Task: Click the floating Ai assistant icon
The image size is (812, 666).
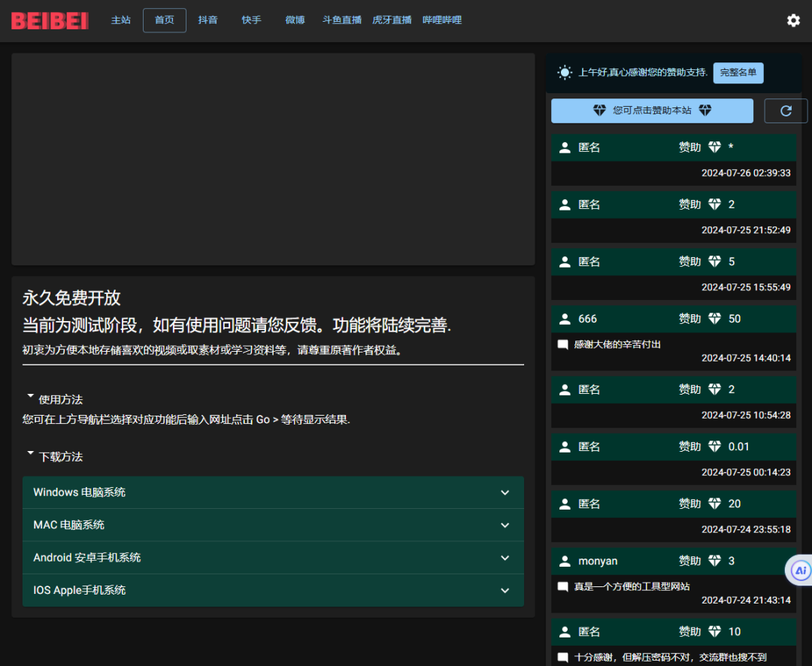Action: pyautogui.click(x=801, y=571)
